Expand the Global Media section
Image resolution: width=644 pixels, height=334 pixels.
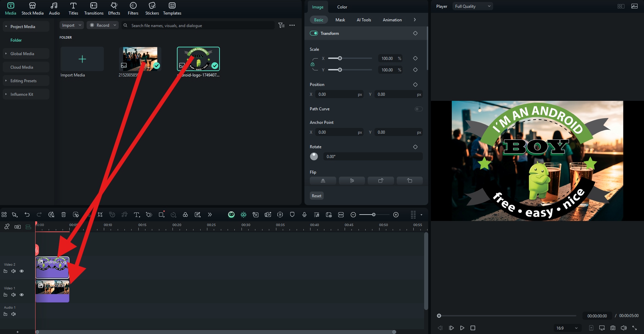coord(6,53)
